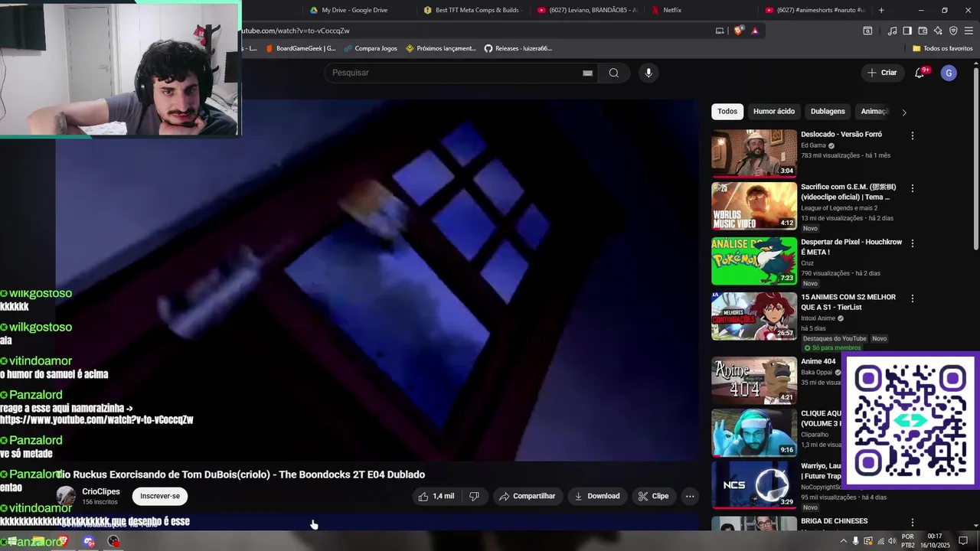Click the Brave Rewards triangle icon
The width and height of the screenshot is (980, 551).
click(x=755, y=31)
